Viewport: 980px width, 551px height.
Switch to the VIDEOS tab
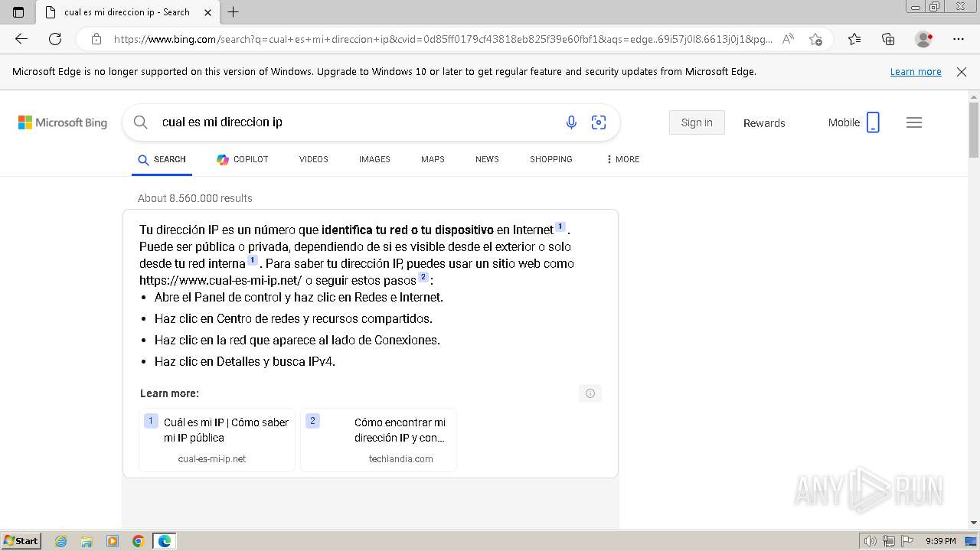[x=314, y=159]
